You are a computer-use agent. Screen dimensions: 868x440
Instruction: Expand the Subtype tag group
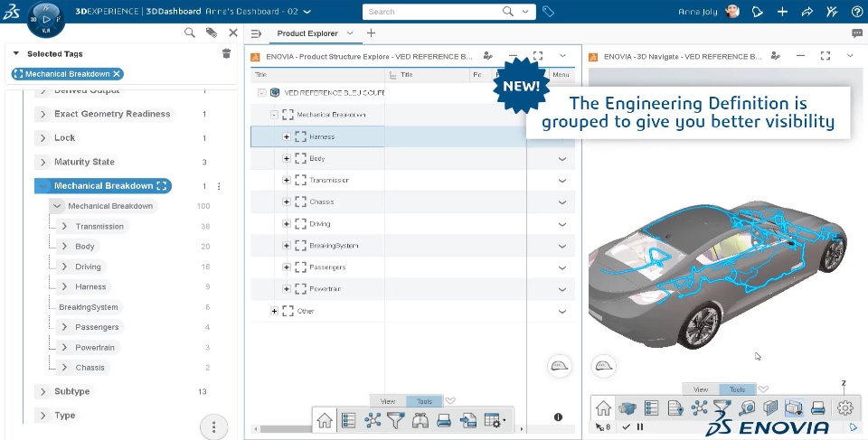pos(43,391)
